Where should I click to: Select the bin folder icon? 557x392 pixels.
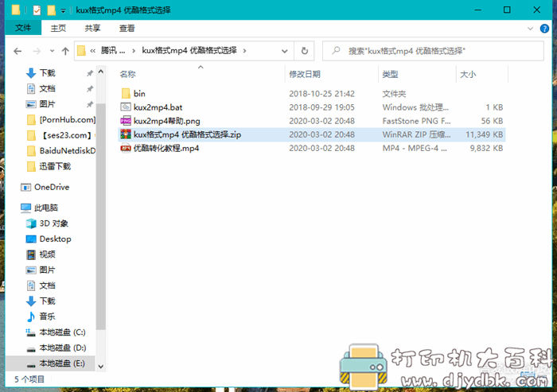(x=126, y=94)
